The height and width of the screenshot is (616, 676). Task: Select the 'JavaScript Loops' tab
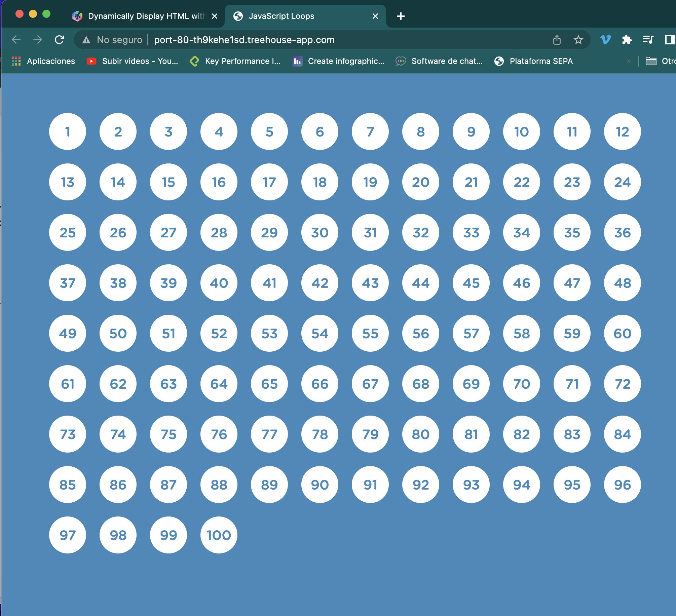tap(305, 16)
